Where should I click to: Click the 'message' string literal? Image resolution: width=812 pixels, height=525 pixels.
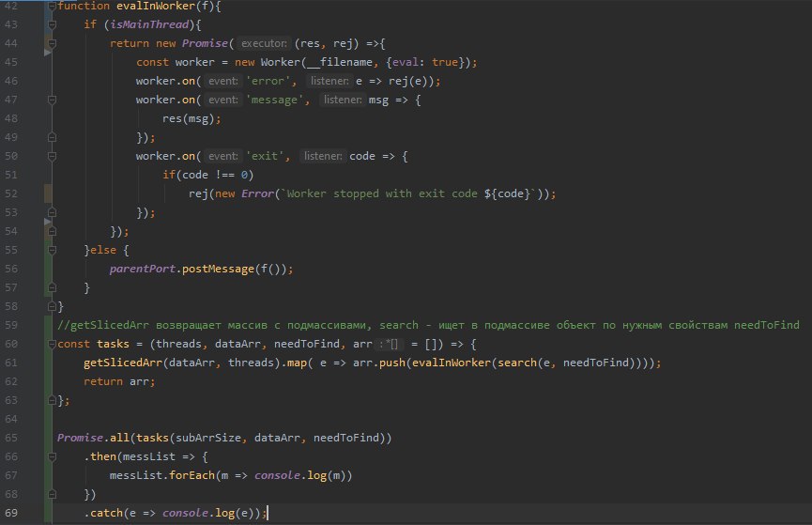pos(274,100)
